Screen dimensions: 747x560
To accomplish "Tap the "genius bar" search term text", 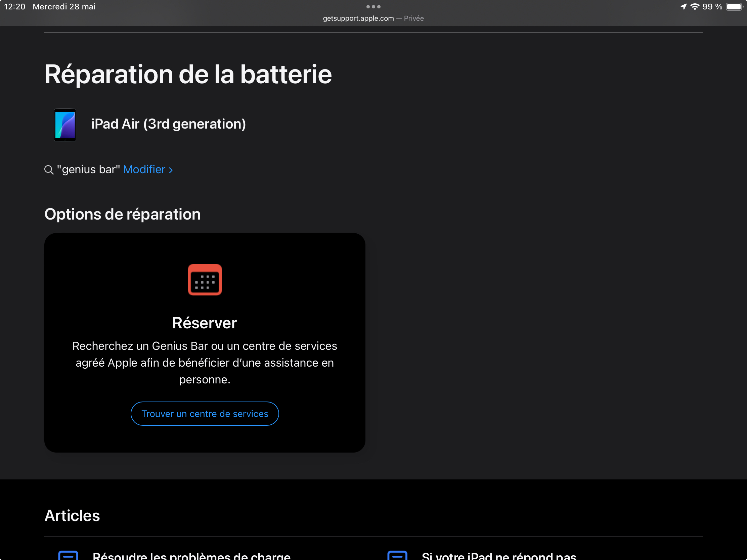I will (88, 170).
